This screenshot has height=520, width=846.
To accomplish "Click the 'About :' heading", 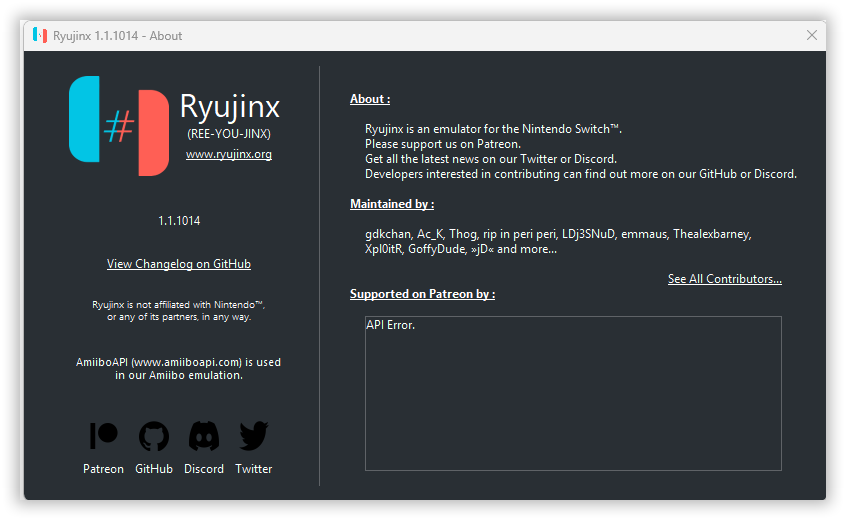I will [x=370, y=99].
